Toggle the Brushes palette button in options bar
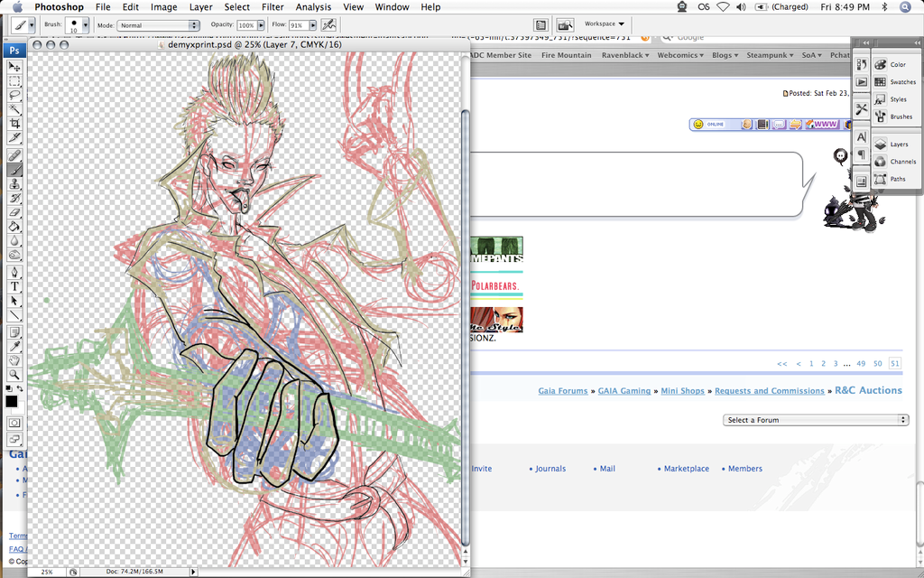924x578 pixels. tap(541, 24)
